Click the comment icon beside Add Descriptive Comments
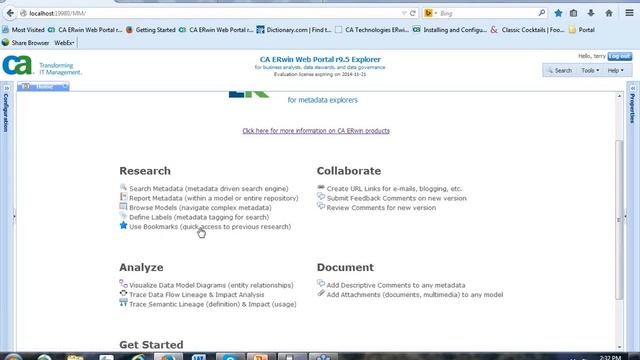The width and height of the screenshot is (640, 360). (x=321, y=283)
